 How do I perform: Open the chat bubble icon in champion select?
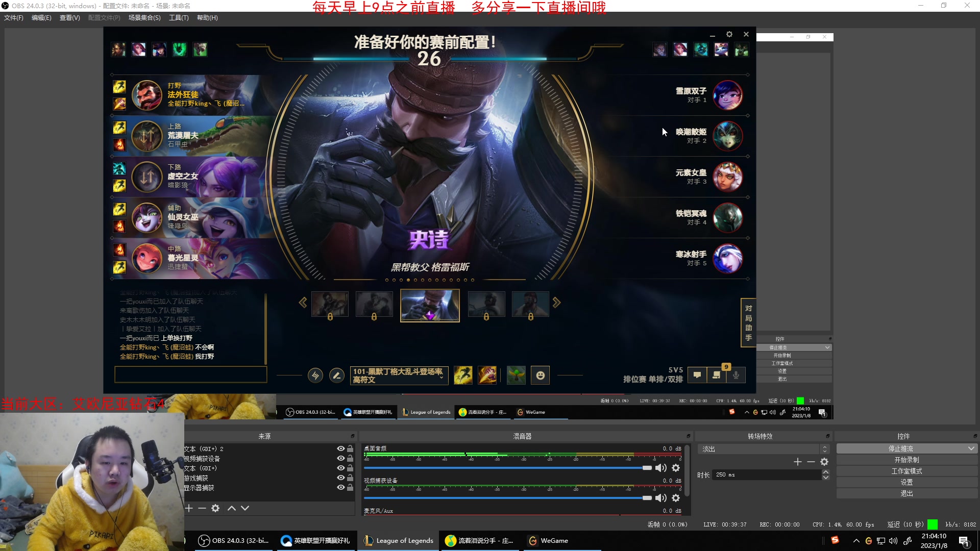pos(697,375)
